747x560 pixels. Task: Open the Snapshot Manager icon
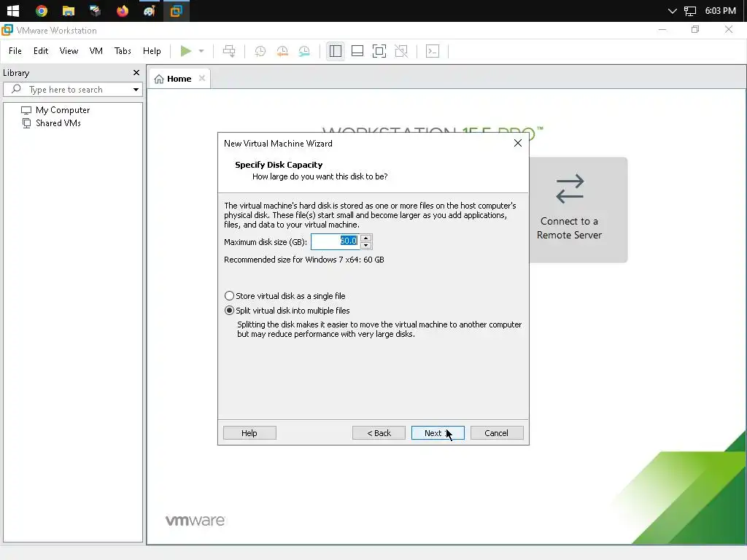tap(304, 51)
